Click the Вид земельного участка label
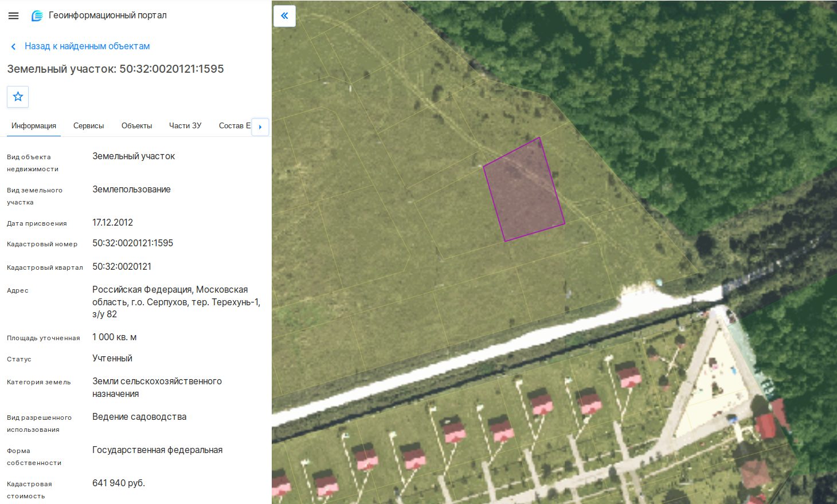The width and height of the screenshot is (837, 504). (34, 196)
